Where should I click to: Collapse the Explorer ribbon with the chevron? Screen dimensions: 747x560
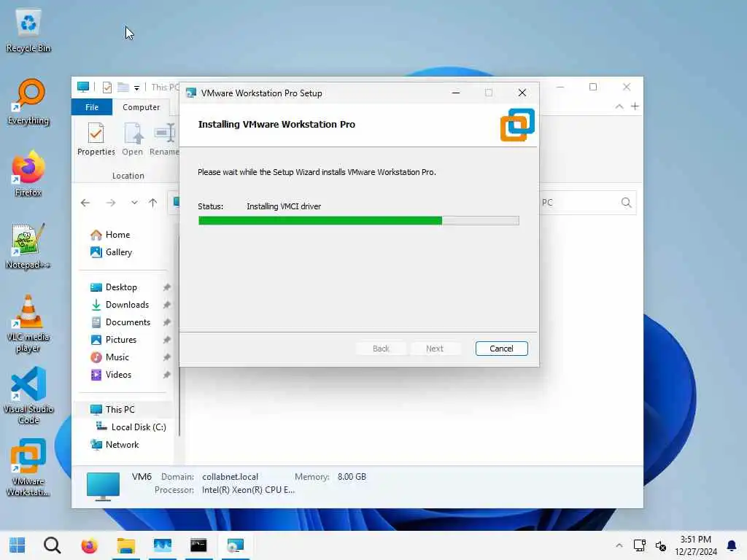click(x=619, y=106)
